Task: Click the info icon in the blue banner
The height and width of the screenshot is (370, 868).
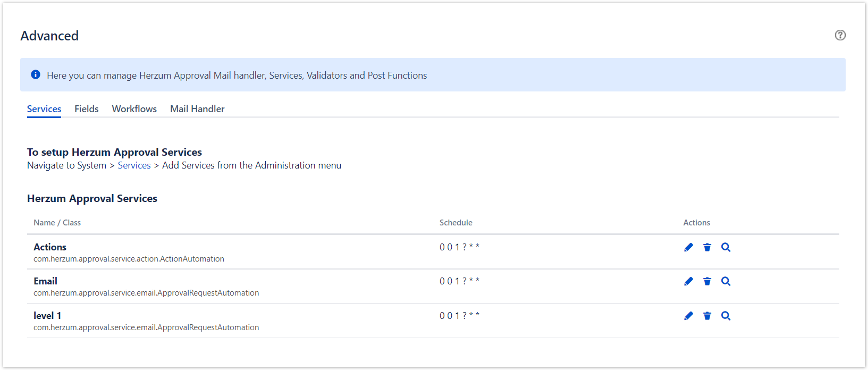Action: (36, 75)
